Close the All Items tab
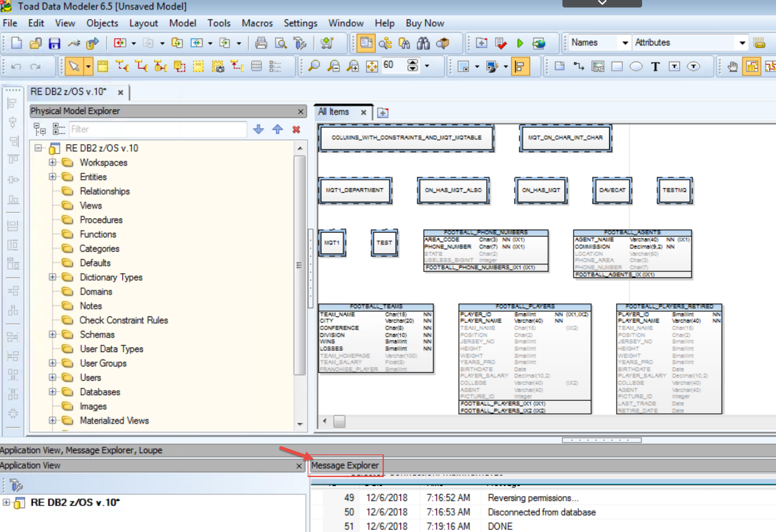776x532 pixels. click(364, 113)
